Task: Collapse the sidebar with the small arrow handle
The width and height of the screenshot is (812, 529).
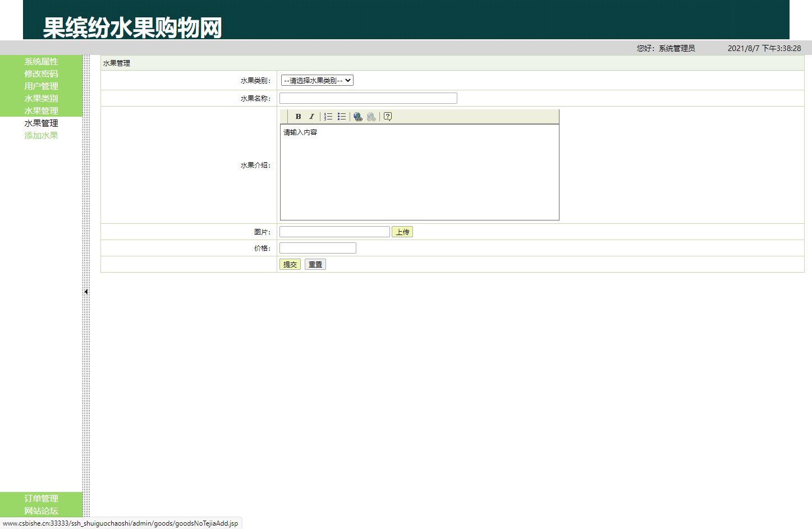Action: point(86,292)
